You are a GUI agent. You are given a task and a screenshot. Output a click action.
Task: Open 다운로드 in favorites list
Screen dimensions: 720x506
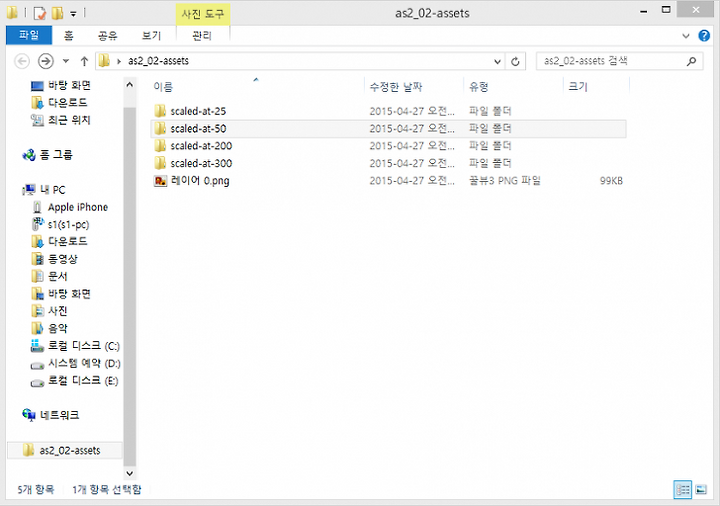coord(68,103)
